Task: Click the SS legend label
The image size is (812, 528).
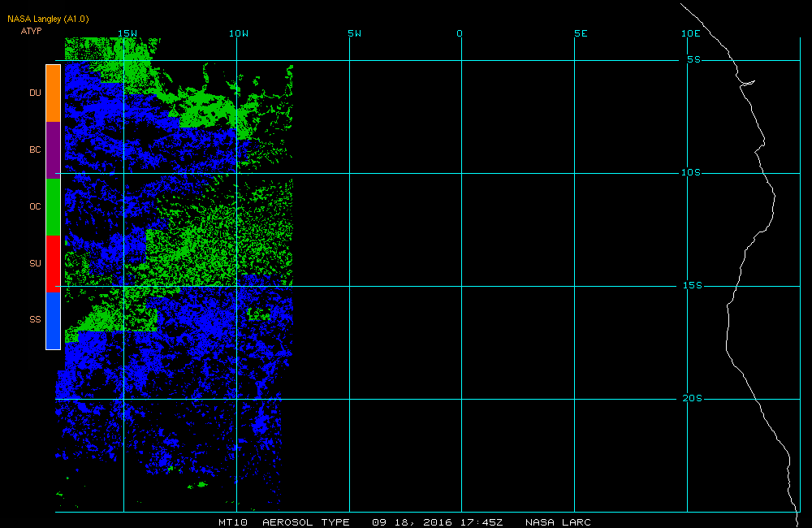Action: click(35, 319)
